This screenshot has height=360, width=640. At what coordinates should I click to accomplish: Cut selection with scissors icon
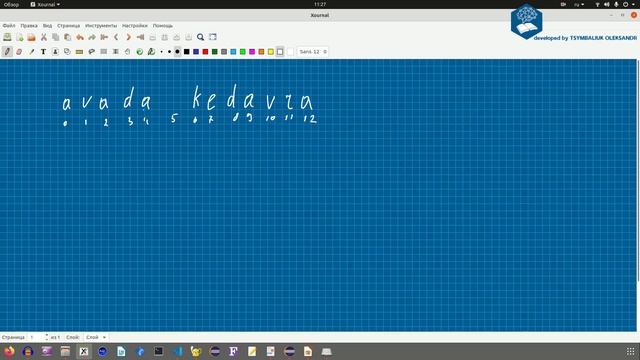(x=44, y=37)
